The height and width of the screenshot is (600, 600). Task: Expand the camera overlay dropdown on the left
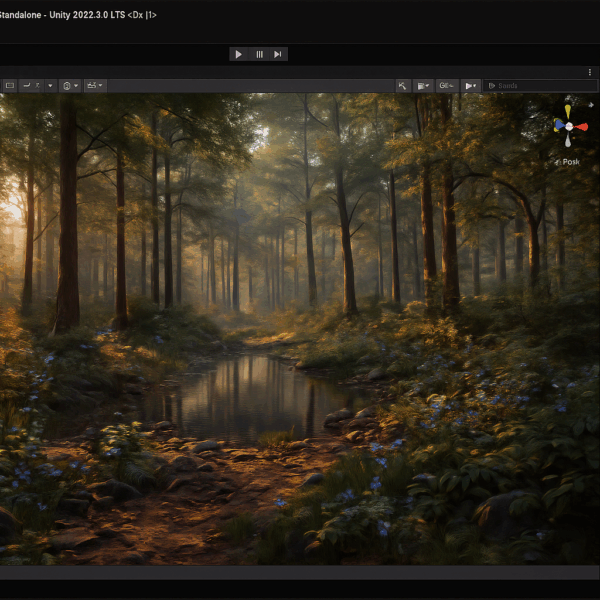(x=95, y=85)
